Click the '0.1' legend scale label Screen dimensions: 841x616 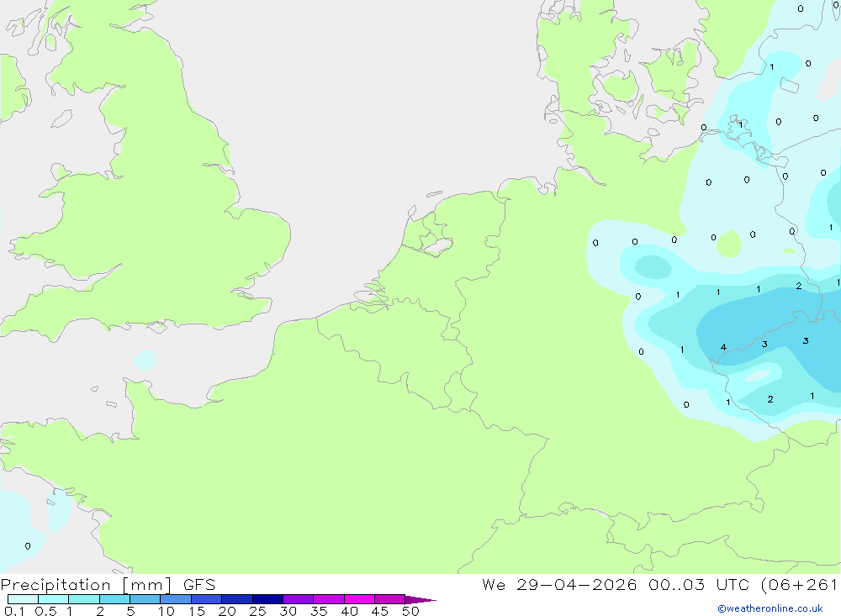pos(14,611)
